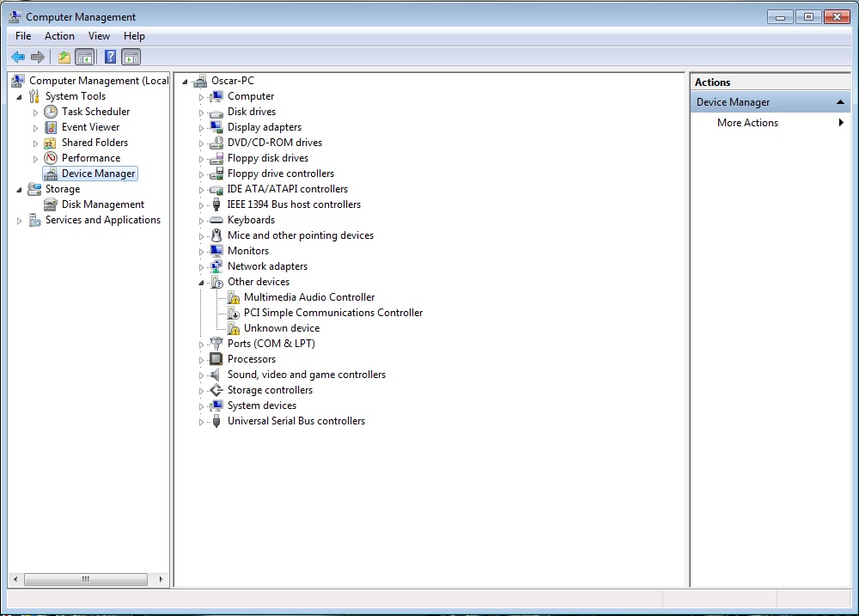Screen dimensions: 859x616
Task: Expand the Computer device node
Action: point(201,97)
